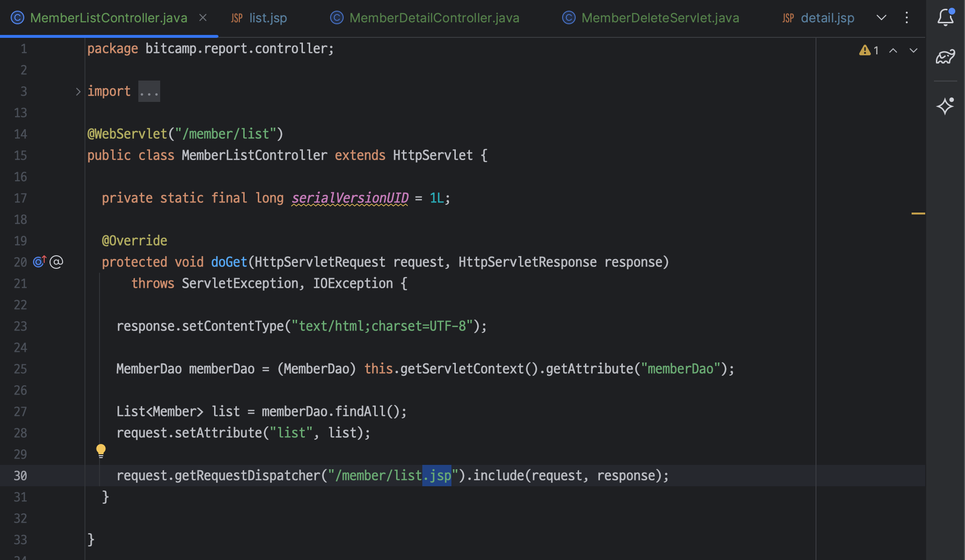This screenshot has height=560, width=965.
Task: Close the MemberListController.java tab
Action: (x=203, y=18)
